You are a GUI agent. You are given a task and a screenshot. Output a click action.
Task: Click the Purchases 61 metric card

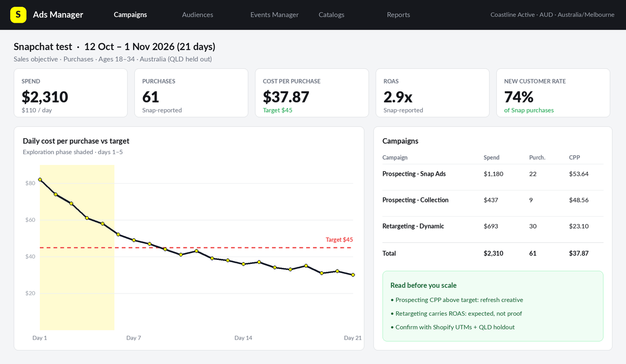191,93
